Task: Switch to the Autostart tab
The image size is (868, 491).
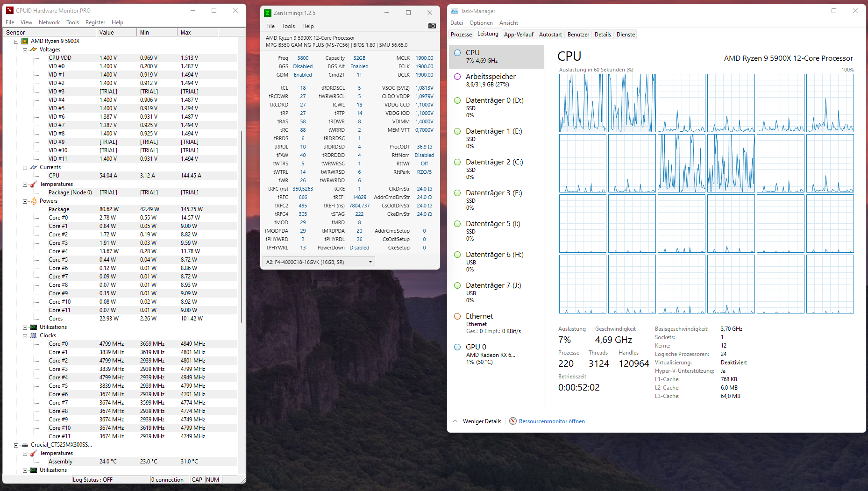Action: 550,35
